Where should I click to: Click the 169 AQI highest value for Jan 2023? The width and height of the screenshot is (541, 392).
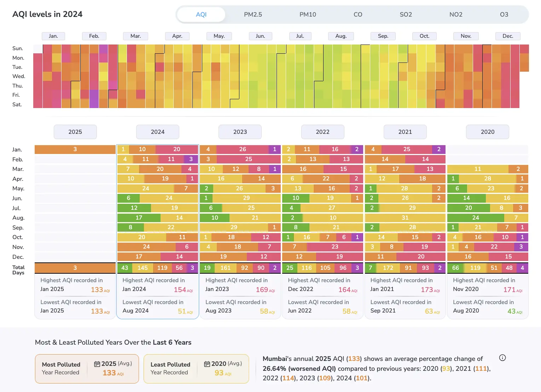click(265, 290)
